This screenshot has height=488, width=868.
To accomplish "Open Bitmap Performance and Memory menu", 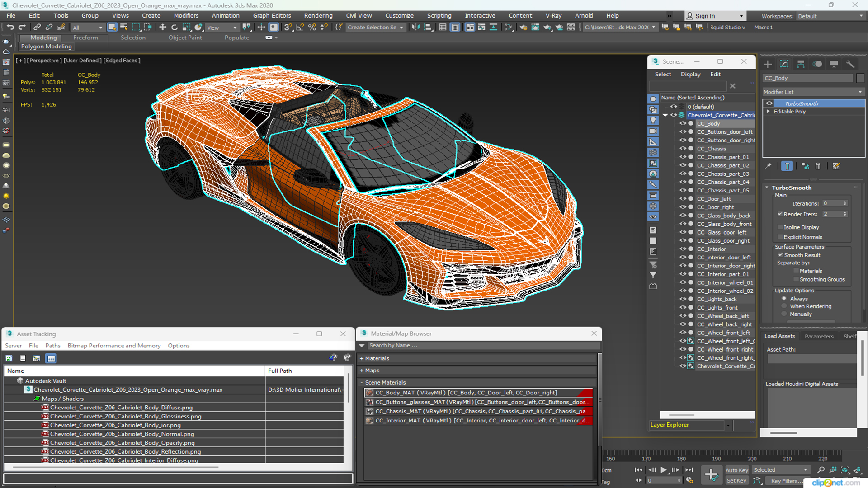I will (x=114, y=346).
